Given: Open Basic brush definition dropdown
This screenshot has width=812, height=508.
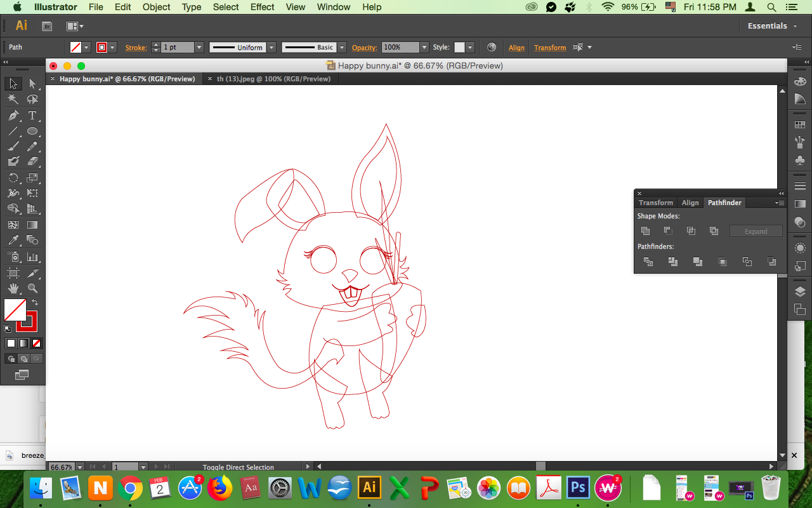Looking at the screenshot, I should pyautogui.click(x=342, y=48).
